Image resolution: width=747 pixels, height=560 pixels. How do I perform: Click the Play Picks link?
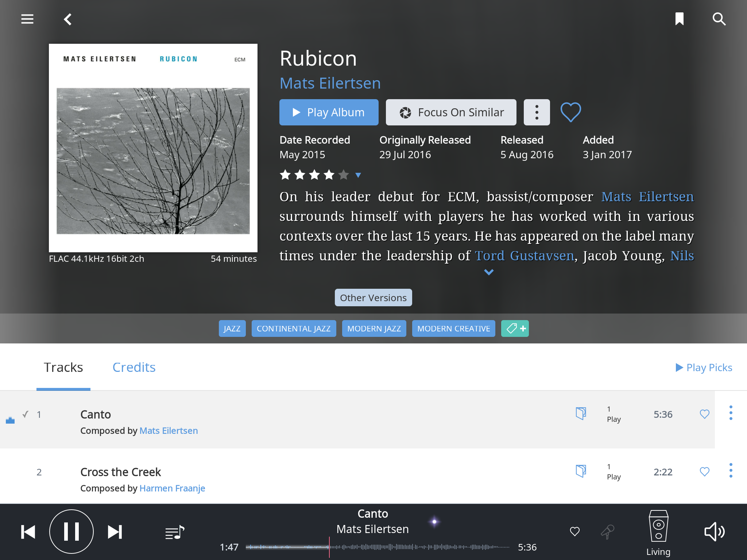tap(704, 367)
